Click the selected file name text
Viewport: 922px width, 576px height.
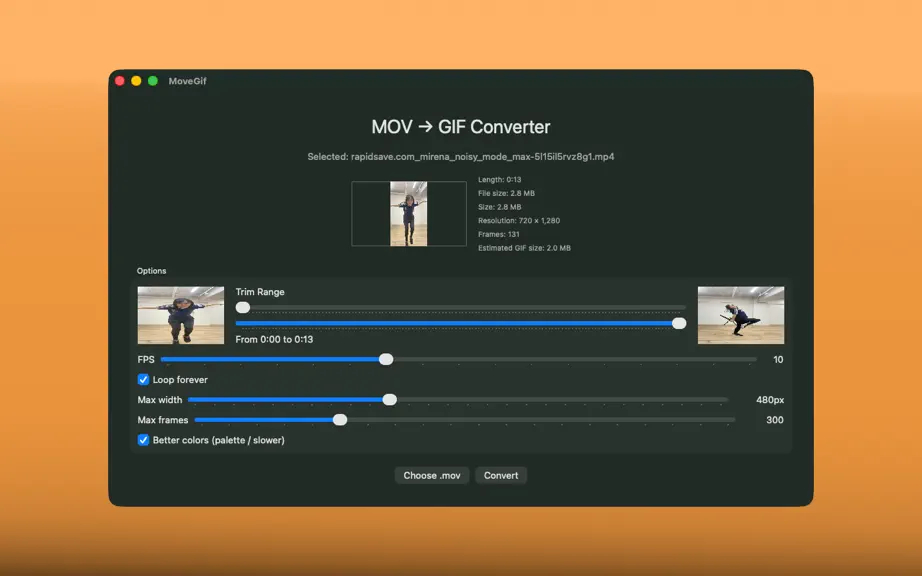[x=460, y=157]
